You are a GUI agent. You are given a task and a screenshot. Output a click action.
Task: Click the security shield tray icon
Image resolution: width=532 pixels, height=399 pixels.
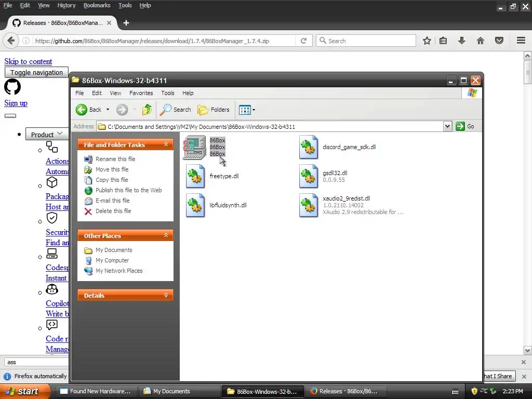tap(474, 391)
